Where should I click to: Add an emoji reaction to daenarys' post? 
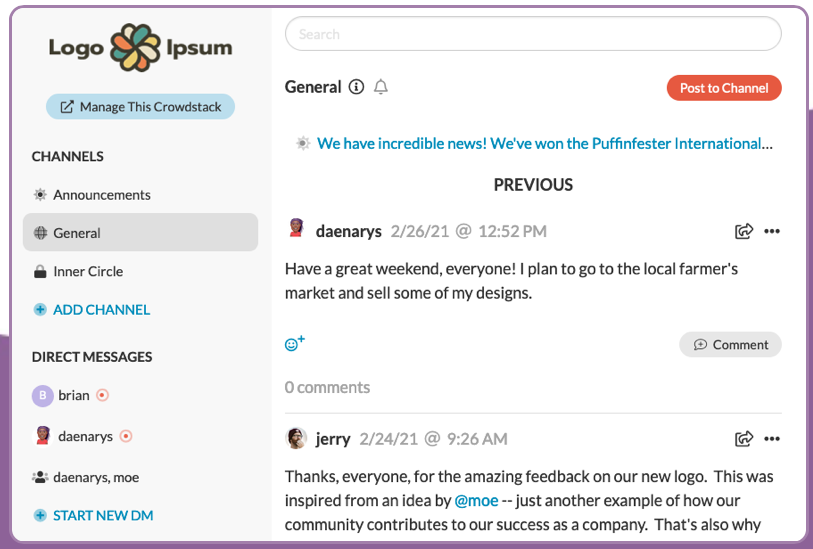click(x=294, y=343)
